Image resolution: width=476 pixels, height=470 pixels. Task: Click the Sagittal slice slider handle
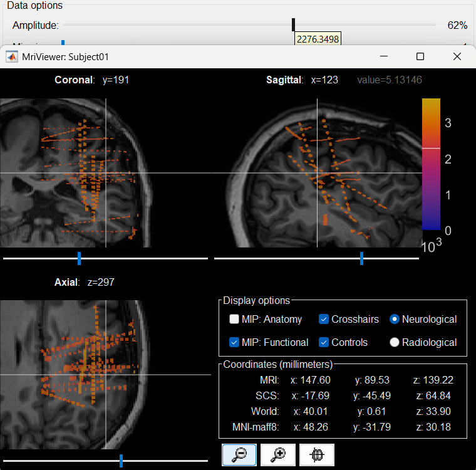click(361, 258)
